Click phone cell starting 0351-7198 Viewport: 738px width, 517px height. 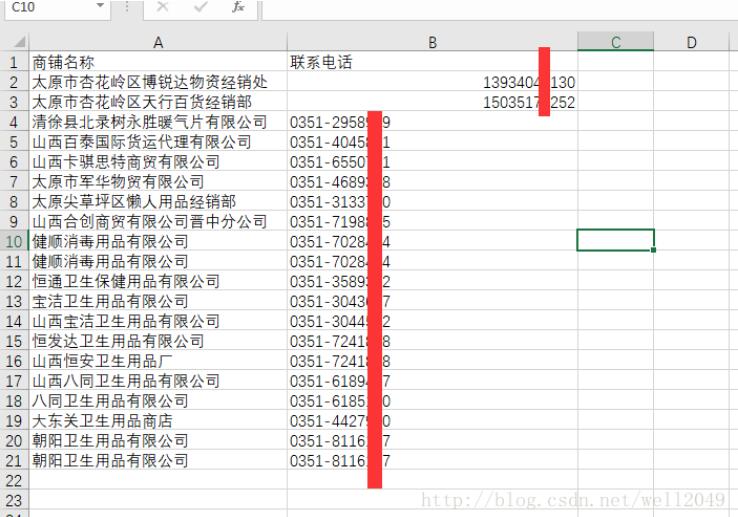tap(433, 221)
